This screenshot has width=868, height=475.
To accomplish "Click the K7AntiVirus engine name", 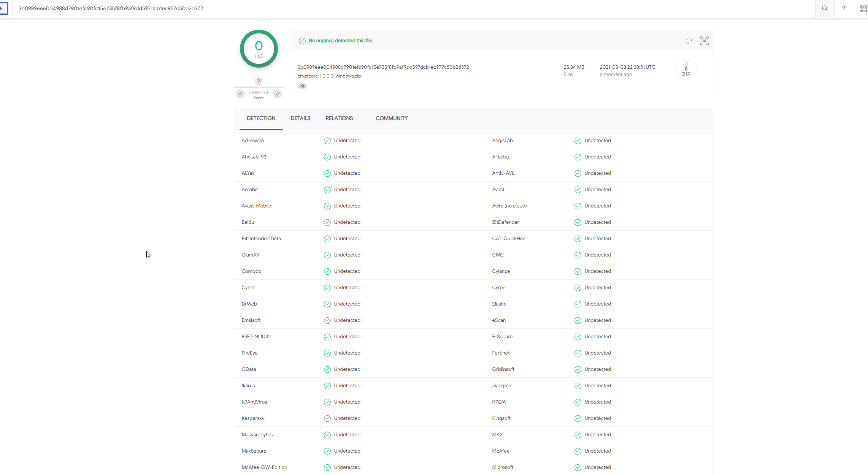I will pos(254,402).
